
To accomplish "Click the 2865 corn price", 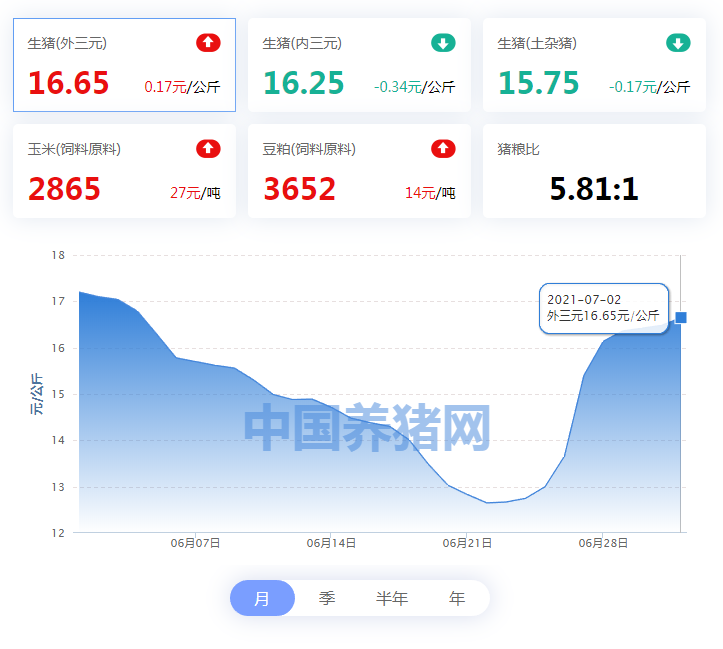I will (64, 189).
